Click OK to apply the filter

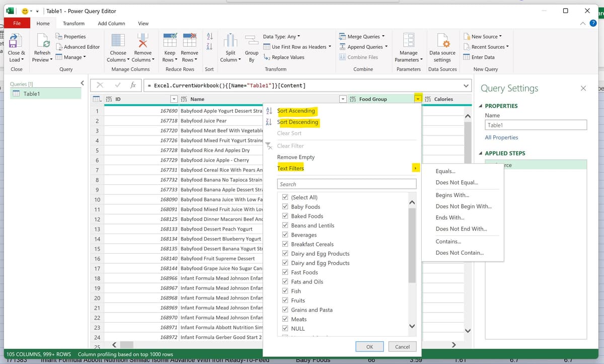[x=369, y=346]
